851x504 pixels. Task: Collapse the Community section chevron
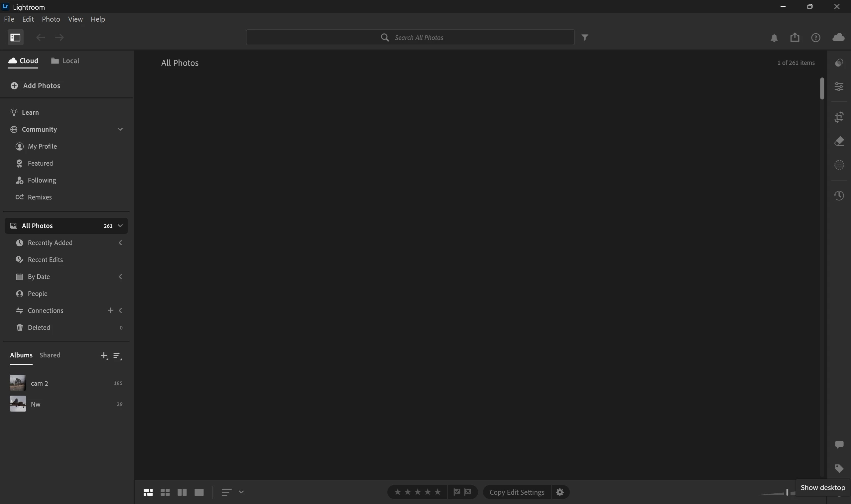click(x=120, y=129)
